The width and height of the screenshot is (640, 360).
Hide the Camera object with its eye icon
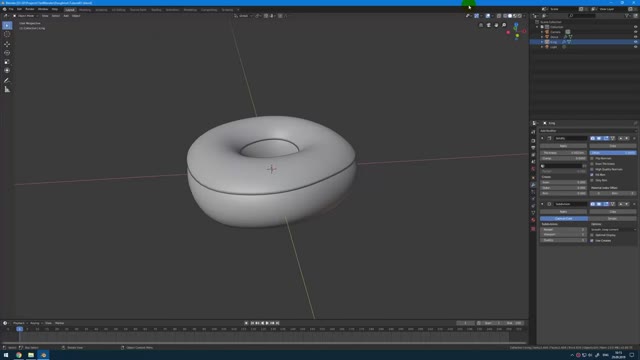click(635, 32)
